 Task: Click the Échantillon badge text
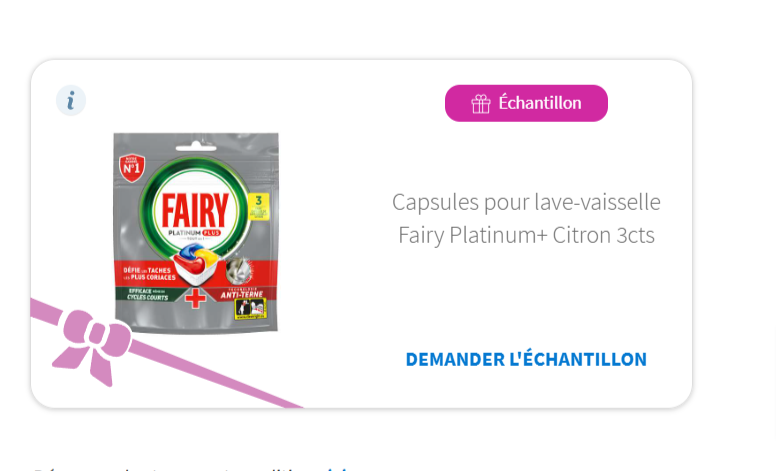pos(540,103)
